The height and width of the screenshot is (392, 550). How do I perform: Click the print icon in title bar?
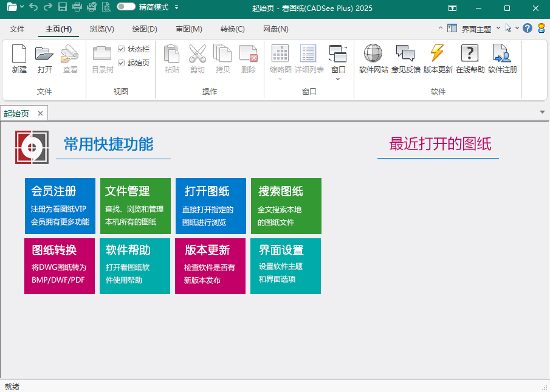pyautogui.click(x=77, y=8)
